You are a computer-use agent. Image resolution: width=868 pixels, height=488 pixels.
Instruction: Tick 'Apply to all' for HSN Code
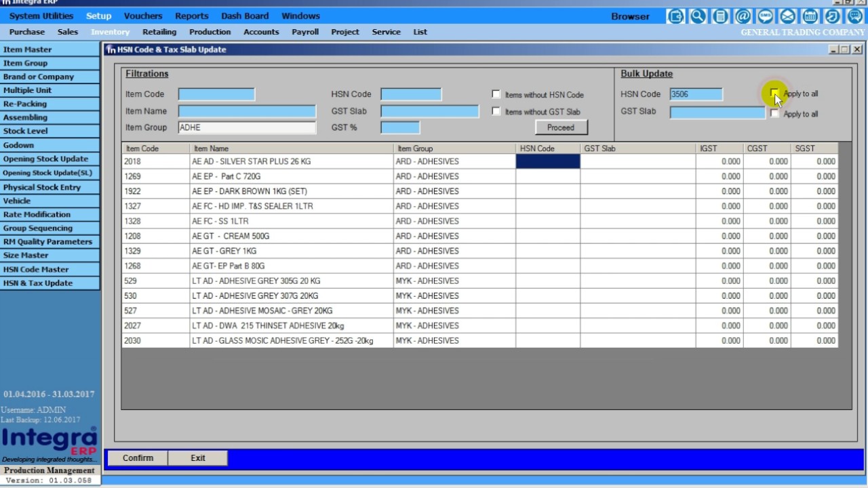pyautogui.click(x=774, y=94)
